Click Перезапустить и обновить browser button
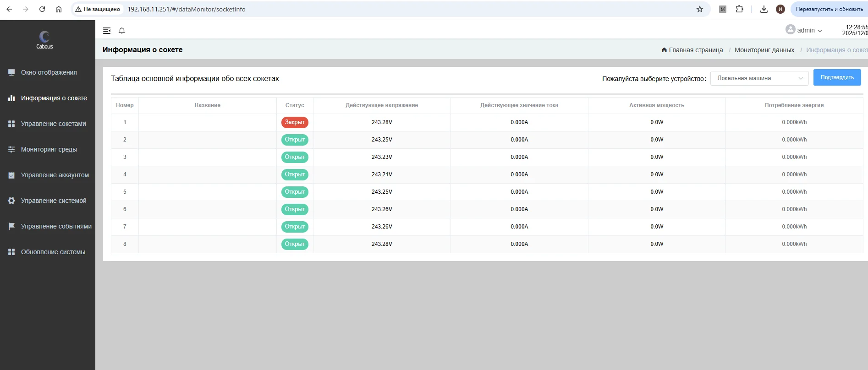The height and width of the screenshot is (370, 868). [x=829, y=9]
